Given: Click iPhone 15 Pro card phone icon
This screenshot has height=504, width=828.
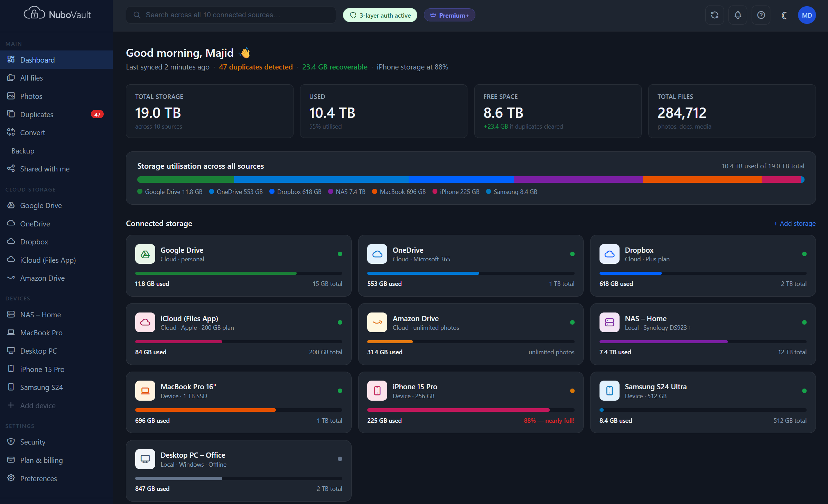Looking at the screenshot, I should pyautogui.click(x=377, y=391).
